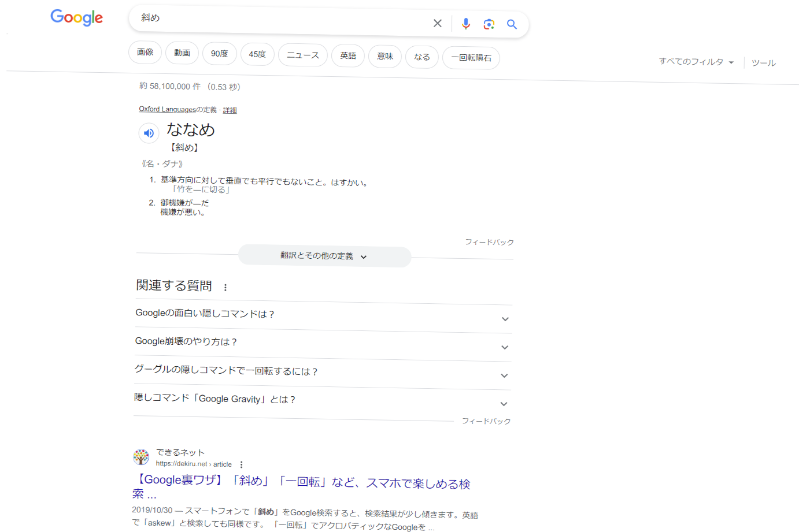Switch to the 画像 tab

click(x=145, y=51)
